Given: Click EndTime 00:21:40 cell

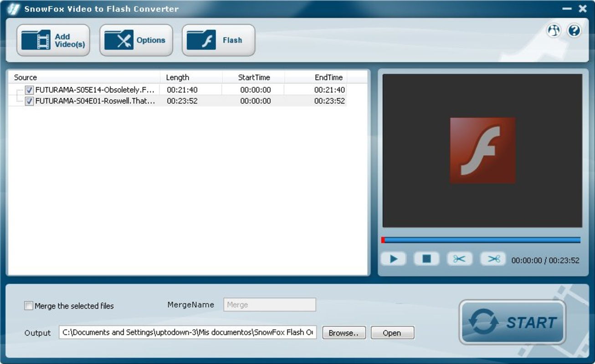Looking at the screenshot, I should [329, 90].
